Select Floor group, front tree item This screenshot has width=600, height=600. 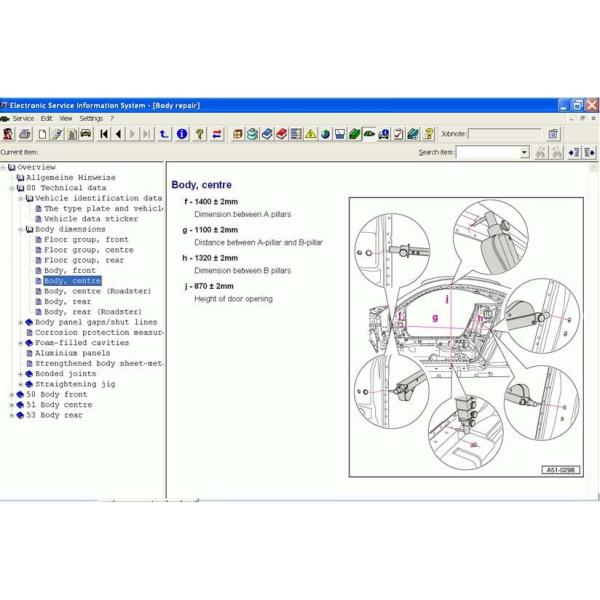pyautogui.click(x=86, y=240)
